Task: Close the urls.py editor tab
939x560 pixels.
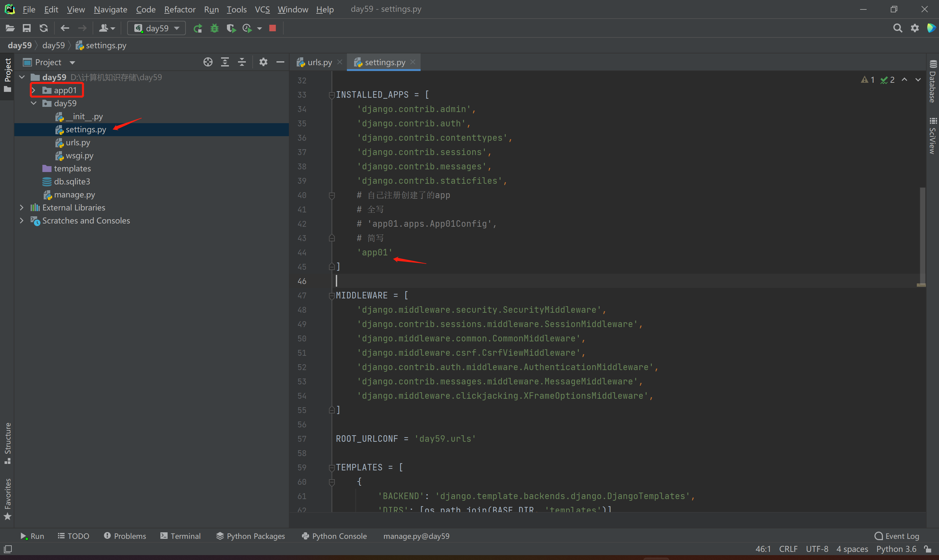Action: (x=339, y=62)
